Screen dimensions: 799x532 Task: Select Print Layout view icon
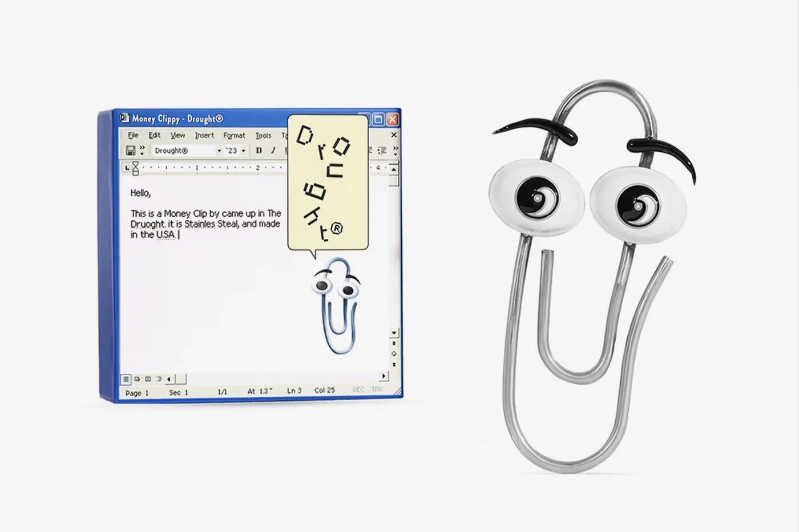148,379
